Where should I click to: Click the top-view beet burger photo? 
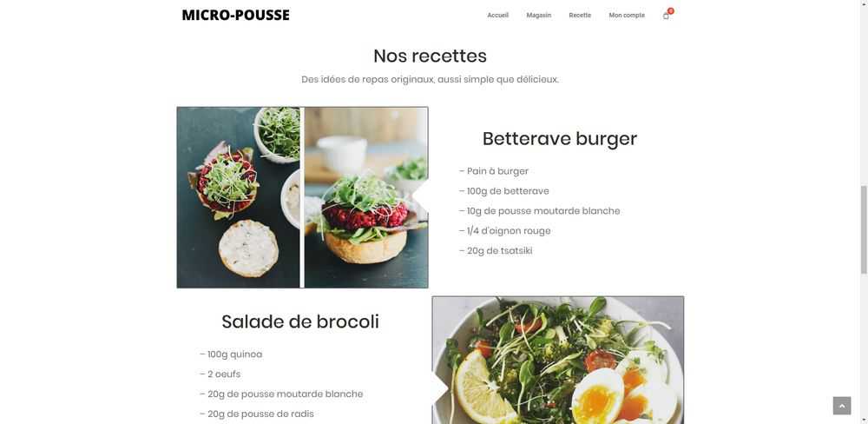[x=238, y=197]
